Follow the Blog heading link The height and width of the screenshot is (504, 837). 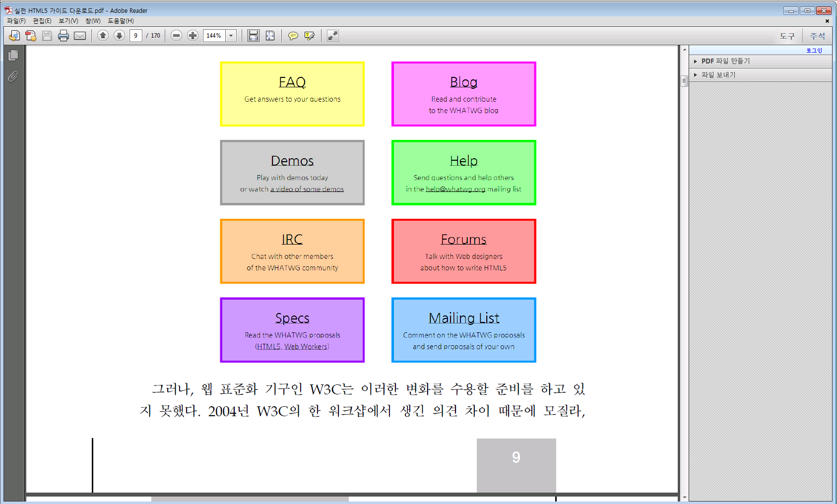pos(464,82)
